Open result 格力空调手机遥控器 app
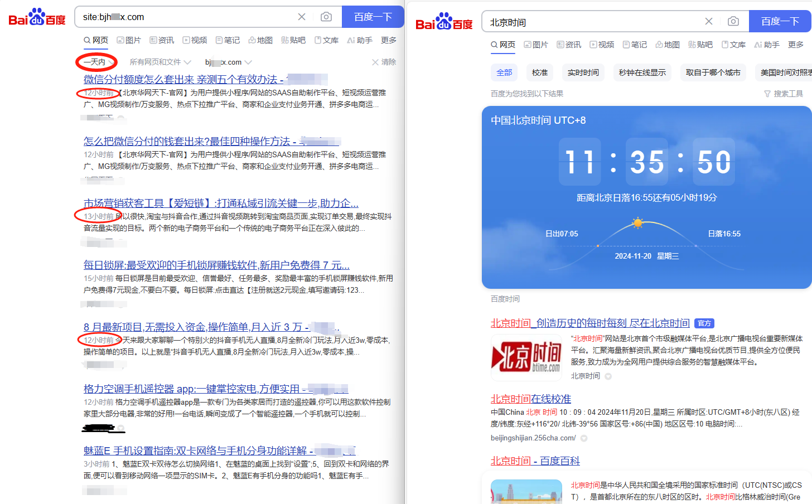 (x=216, y=389)
